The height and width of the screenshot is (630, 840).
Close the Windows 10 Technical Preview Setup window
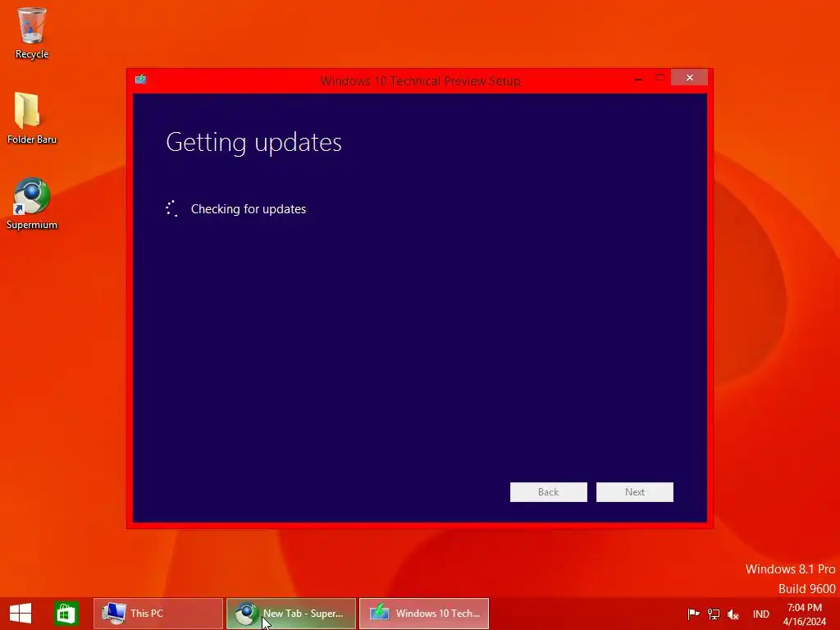pyautogui.click(x=689, y=78)
